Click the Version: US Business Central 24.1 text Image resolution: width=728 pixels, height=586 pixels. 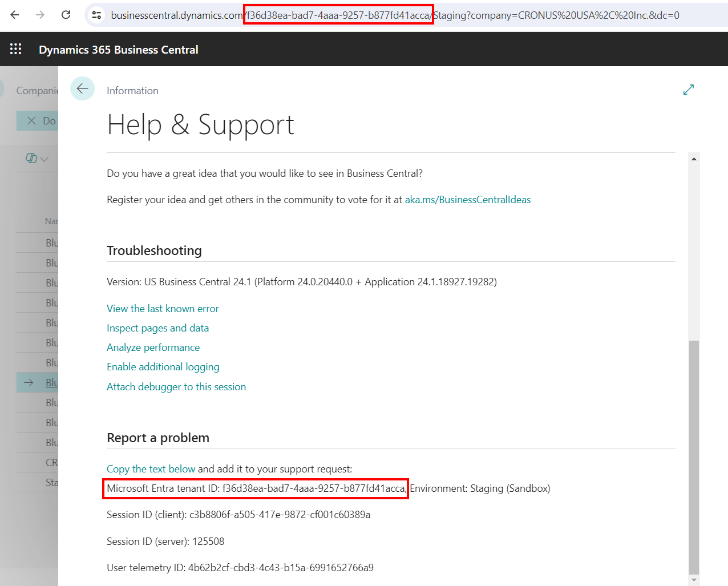tap(302, 282)
